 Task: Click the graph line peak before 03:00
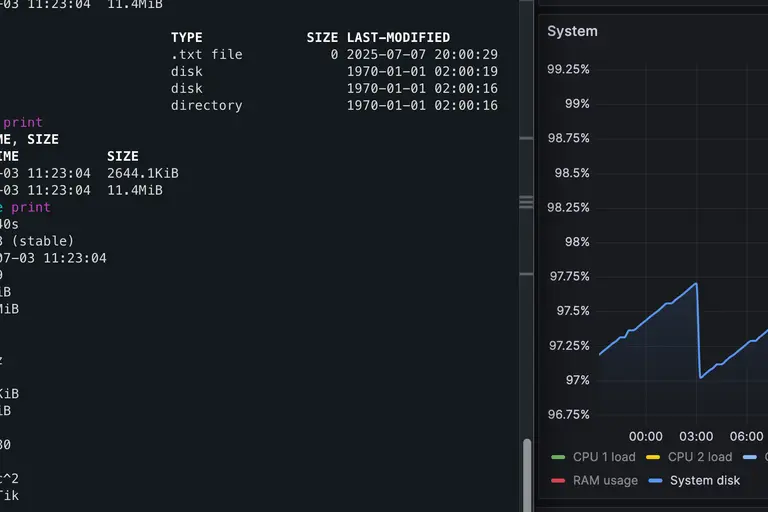click(696, 283)
